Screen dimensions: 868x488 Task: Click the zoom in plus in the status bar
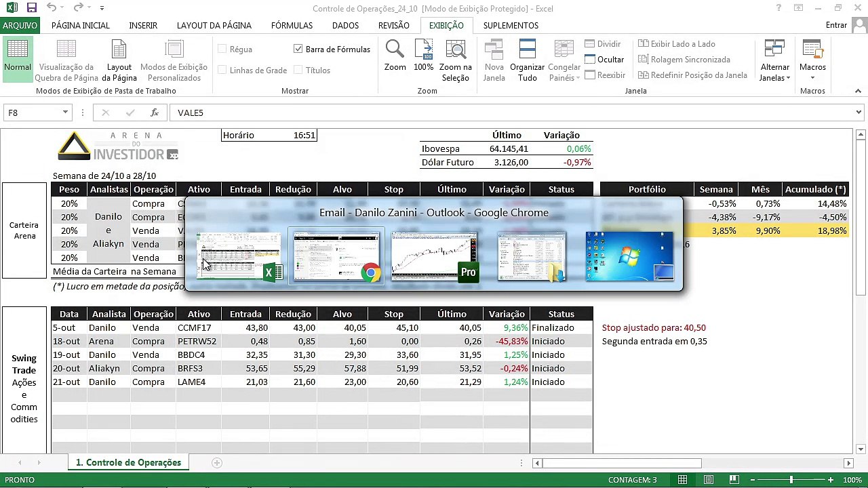[830, 480]
